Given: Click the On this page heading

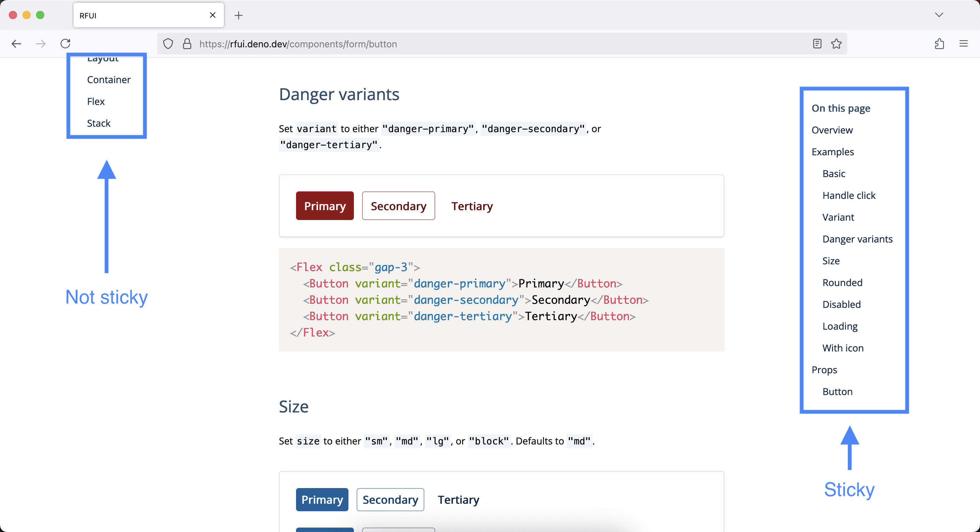Looking at the screenshot, I should pos(841,108).
